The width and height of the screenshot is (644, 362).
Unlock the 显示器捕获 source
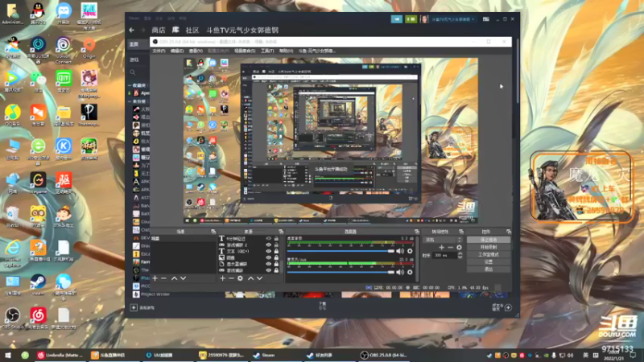coord(276,264)
